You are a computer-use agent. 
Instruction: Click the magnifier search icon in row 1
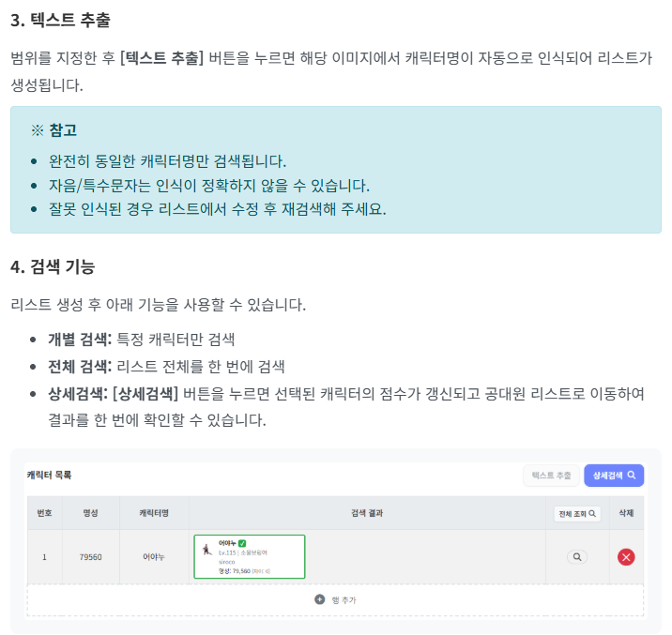(x=577, y=557)
